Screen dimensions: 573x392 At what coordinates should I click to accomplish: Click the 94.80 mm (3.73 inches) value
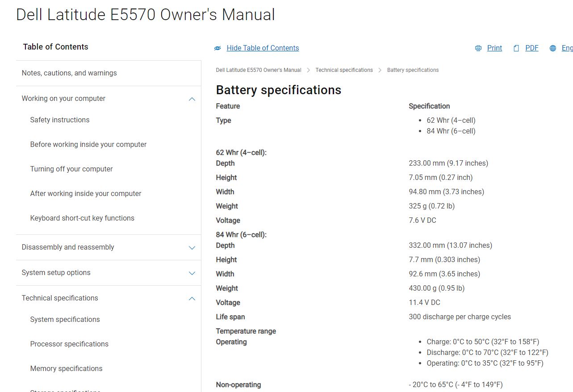[x=447, y=192]
